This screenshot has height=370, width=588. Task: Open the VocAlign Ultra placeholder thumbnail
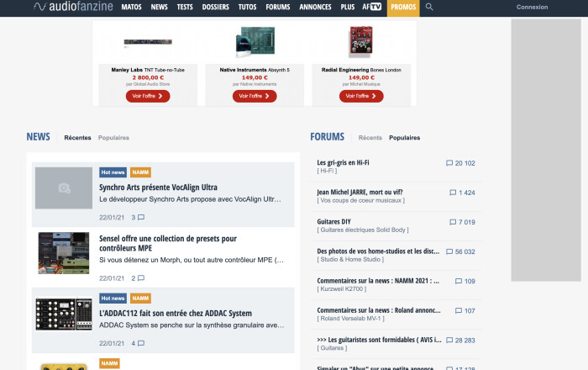[x=64, y=188]
